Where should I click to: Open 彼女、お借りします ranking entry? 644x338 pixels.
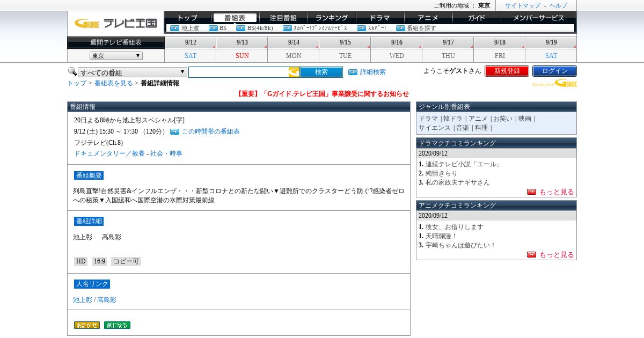(x=455, y=227)
